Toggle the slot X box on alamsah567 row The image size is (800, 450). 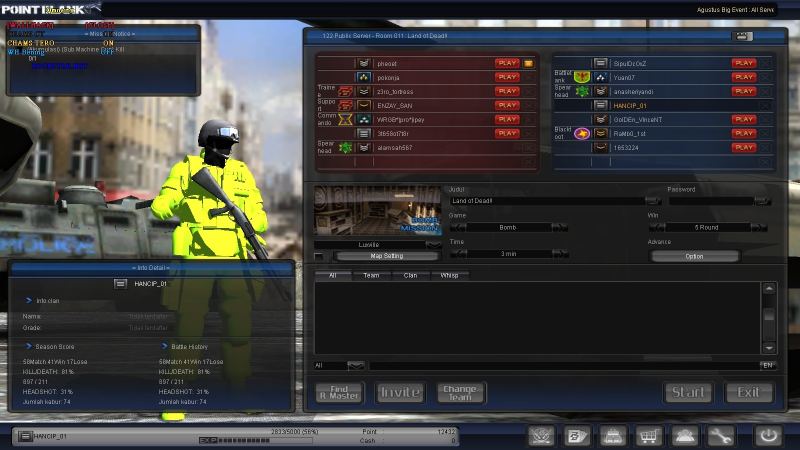pyautogui.click(x=529, y=147)
